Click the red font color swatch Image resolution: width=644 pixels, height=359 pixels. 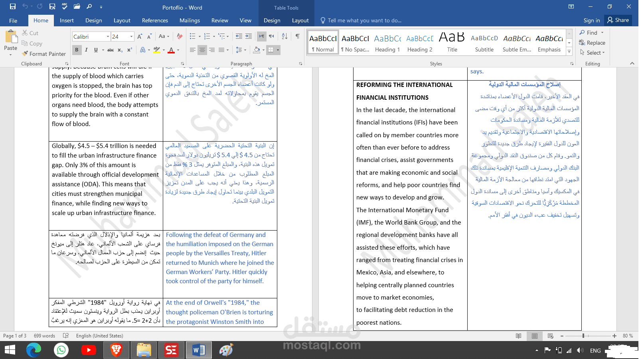pos(171,50)
